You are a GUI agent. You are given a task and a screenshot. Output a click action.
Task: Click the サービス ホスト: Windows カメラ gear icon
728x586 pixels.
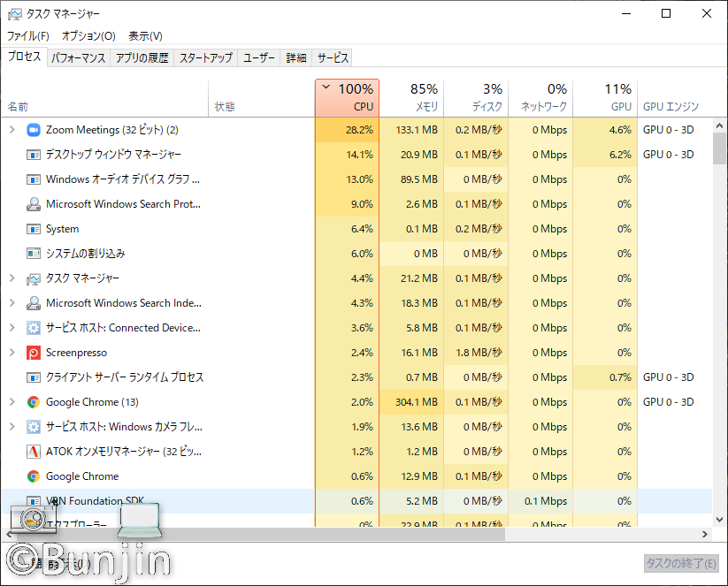(x=33, y=427)
